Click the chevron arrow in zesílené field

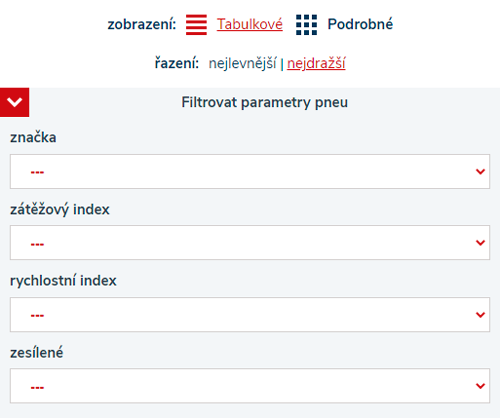(480, 386)
